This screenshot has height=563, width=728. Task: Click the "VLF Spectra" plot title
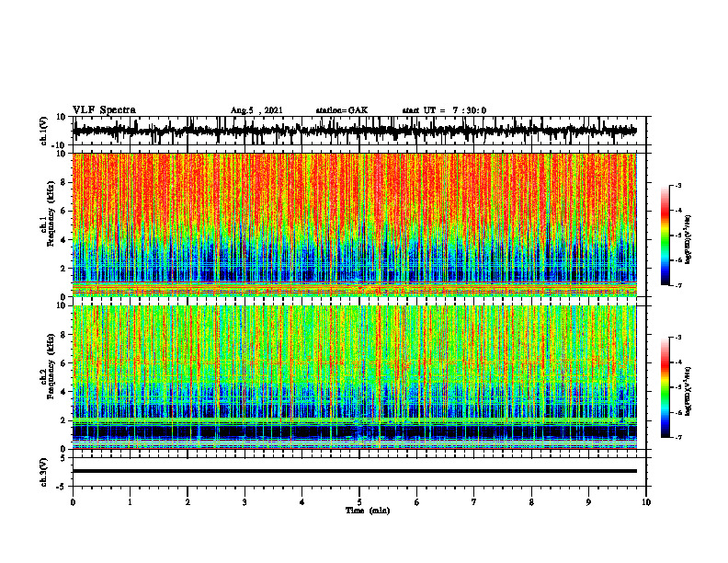point(104,110)
